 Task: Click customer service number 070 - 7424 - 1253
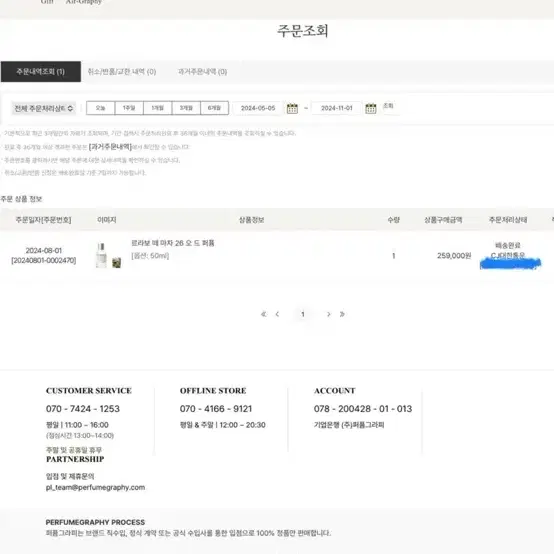(83, 409)
